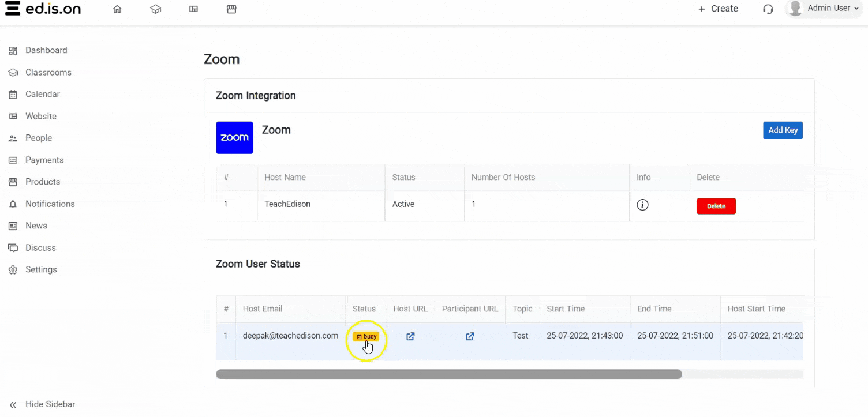Click the double-chevron Hide Sidebar icon
Screen dimensions: 868x417
(13, 405)
